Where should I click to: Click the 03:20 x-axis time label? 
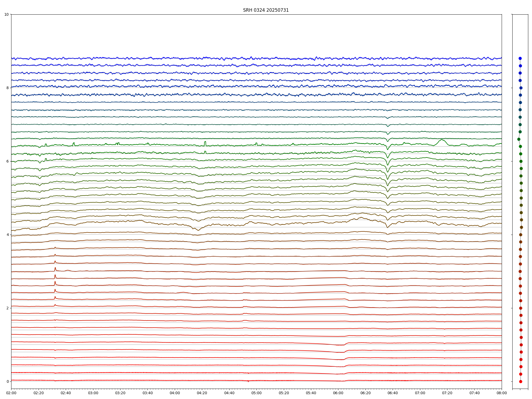(x=120, y=393)
